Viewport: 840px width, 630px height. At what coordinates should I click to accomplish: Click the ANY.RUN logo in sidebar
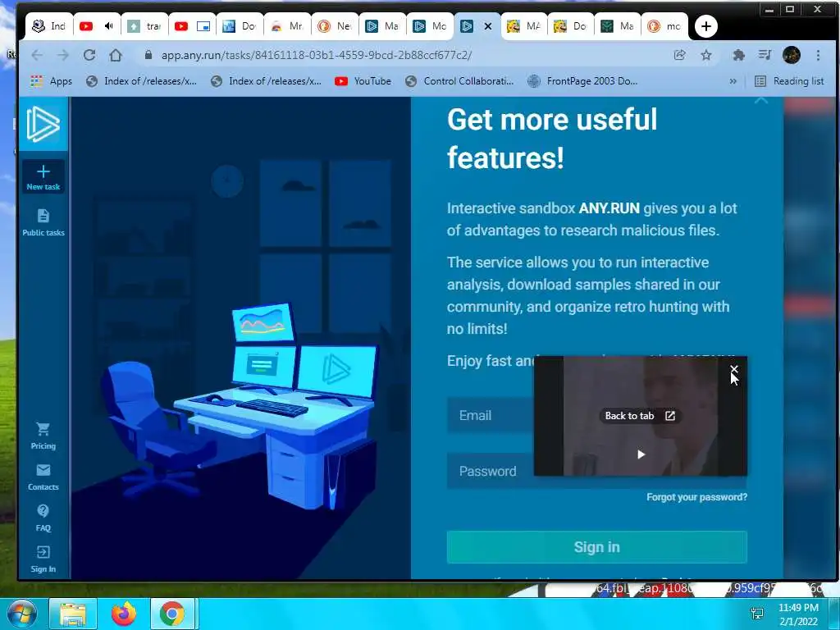tap(43, 124)
